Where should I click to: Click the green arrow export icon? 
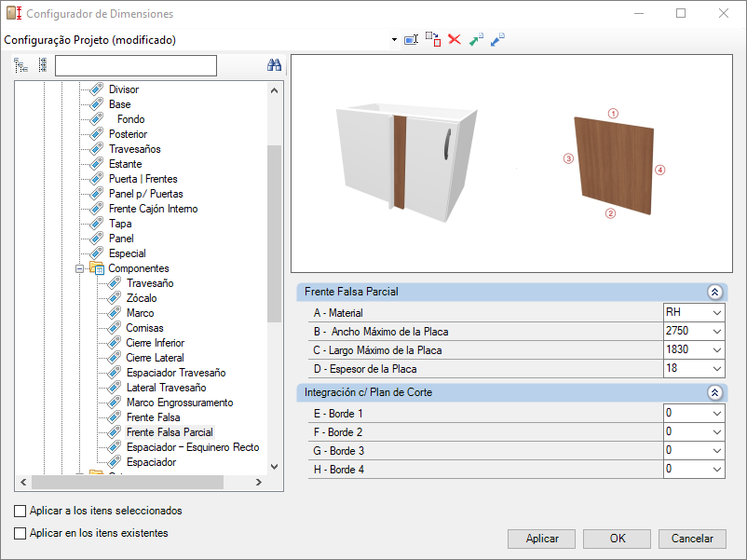click(476, 39)
